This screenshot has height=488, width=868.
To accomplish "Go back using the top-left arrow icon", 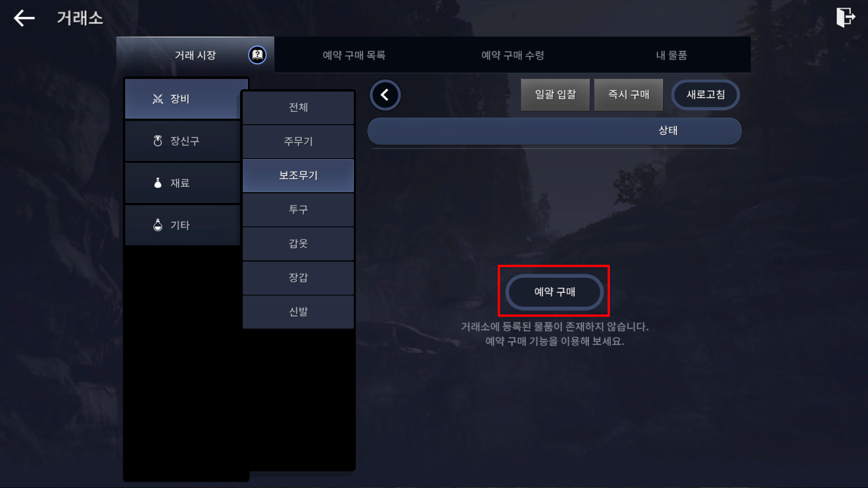I will [x=24, y=18].
